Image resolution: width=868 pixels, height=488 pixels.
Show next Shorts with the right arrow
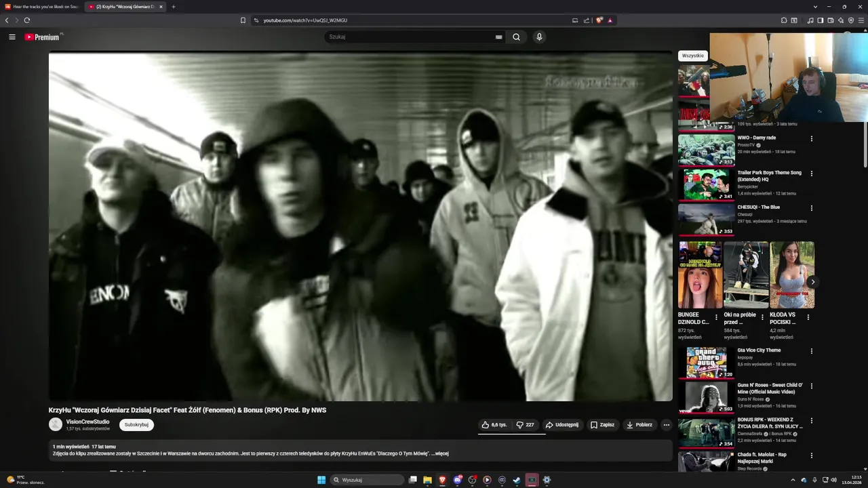[812, 282]
